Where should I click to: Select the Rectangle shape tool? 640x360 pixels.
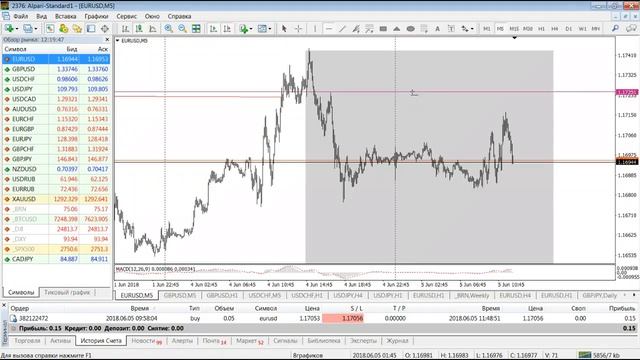[383, 29]
